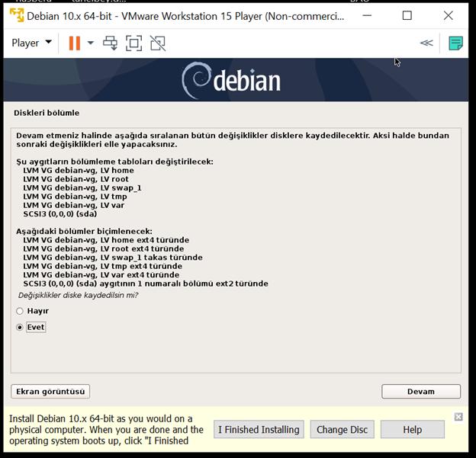Dismiss the yellow install hint bar
The height and width of the screenshot is (458, 476).
[458, 417]
